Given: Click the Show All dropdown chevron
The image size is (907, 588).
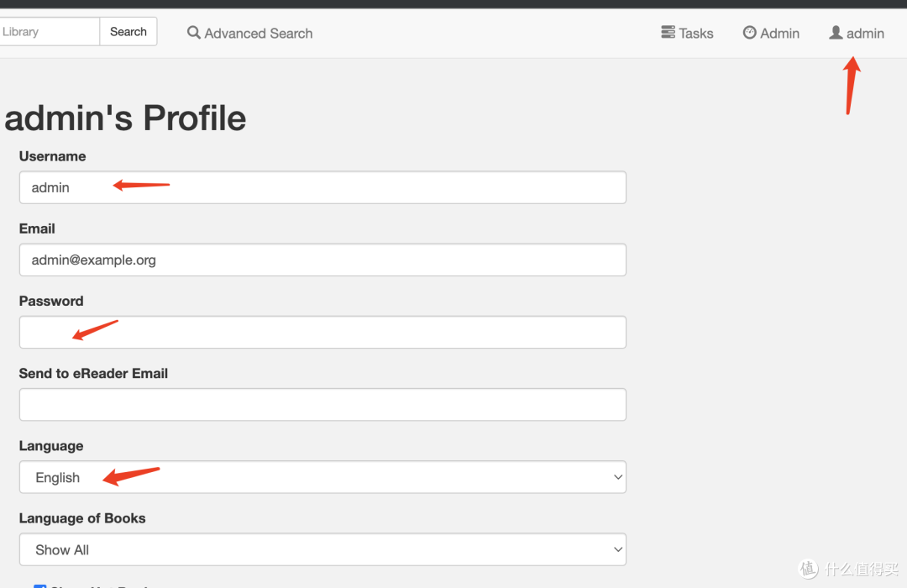Looking at the screenshot, I should pos(618,549).
